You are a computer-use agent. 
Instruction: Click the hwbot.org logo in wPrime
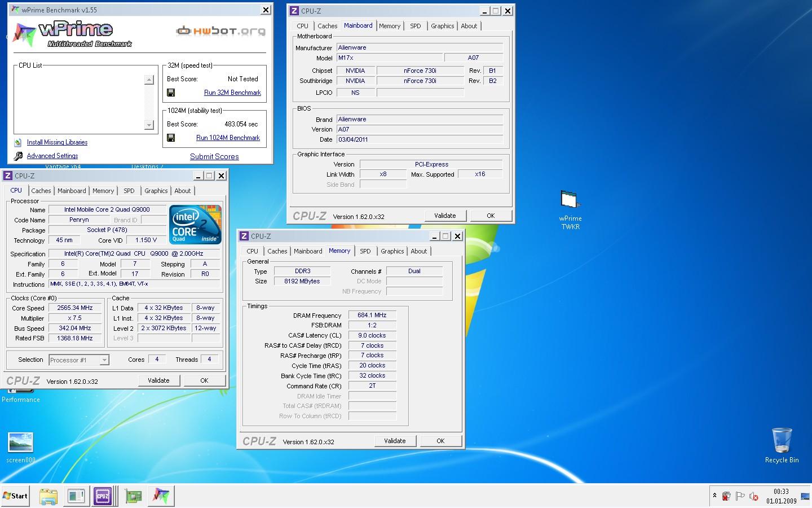click(220, 31)
